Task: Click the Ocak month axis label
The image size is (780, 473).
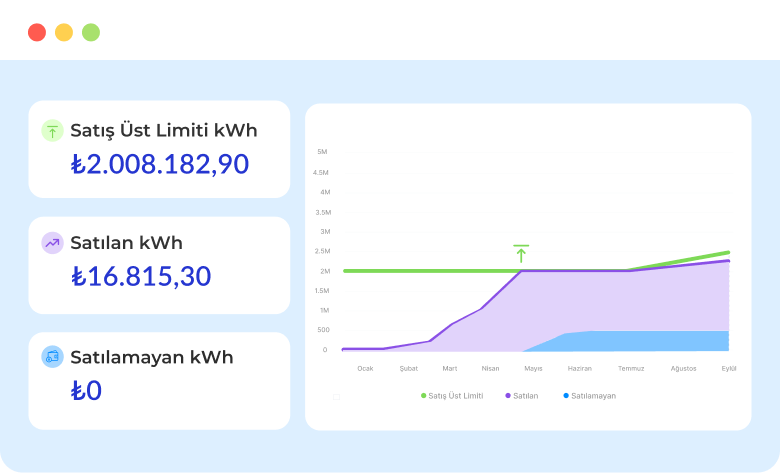Action: pyautogui.click(x=365, y=369)
